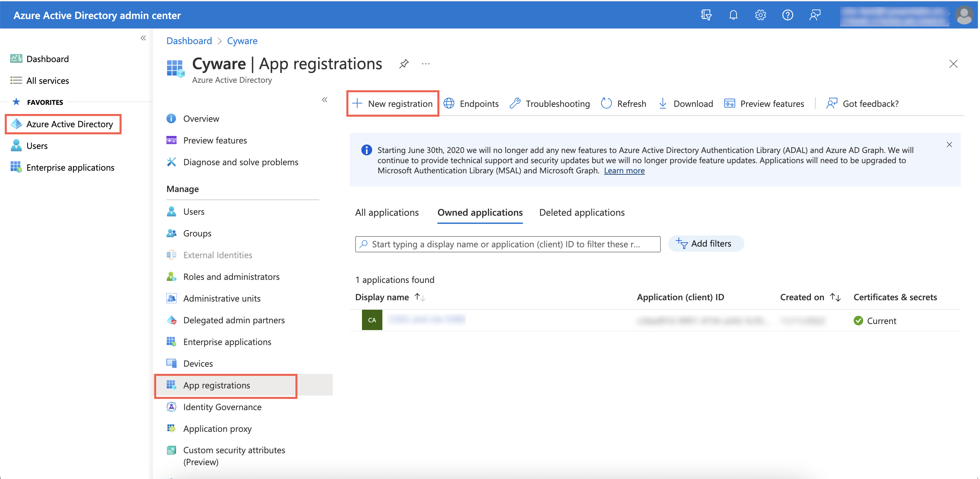The width and height of the screenshot is (980, 479).
Task: Click the Refresh toolbar icon
Action: (606, 103)
